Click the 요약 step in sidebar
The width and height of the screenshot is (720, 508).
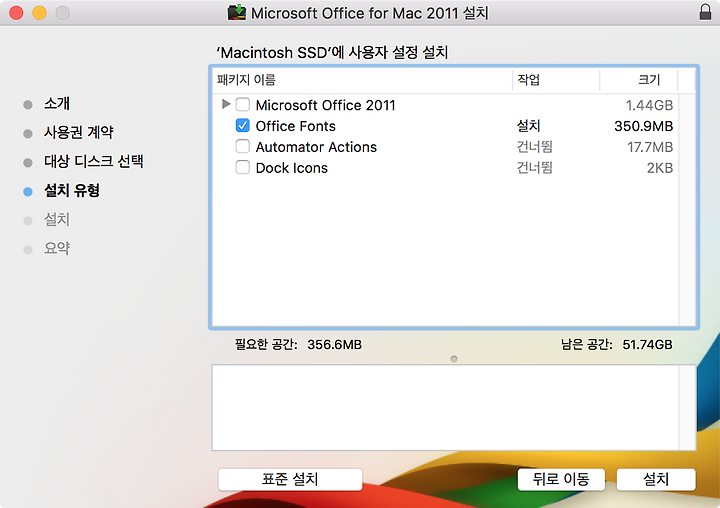[57, 248]
